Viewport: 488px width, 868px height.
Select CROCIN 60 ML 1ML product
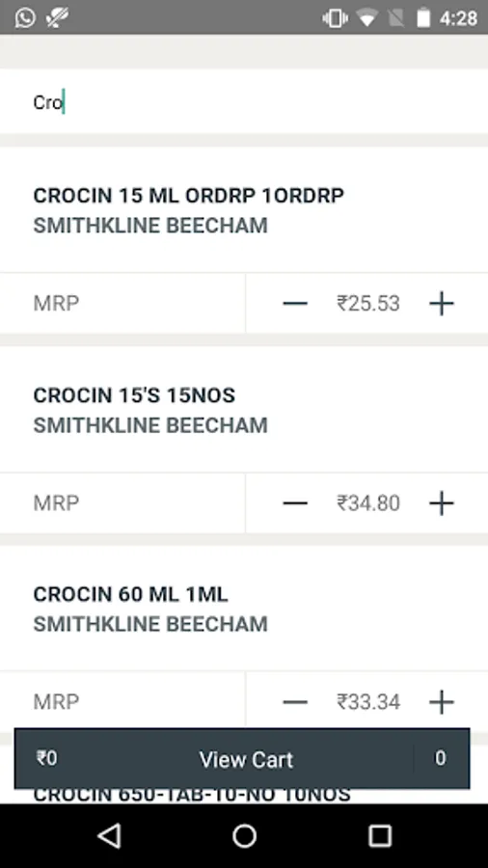(x=130, y=594)
